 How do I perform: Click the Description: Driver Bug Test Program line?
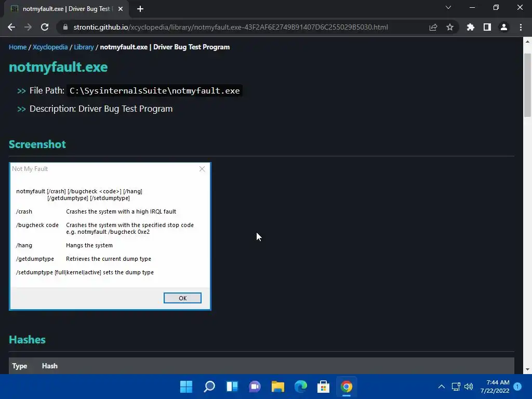click(x=101, y=109)
